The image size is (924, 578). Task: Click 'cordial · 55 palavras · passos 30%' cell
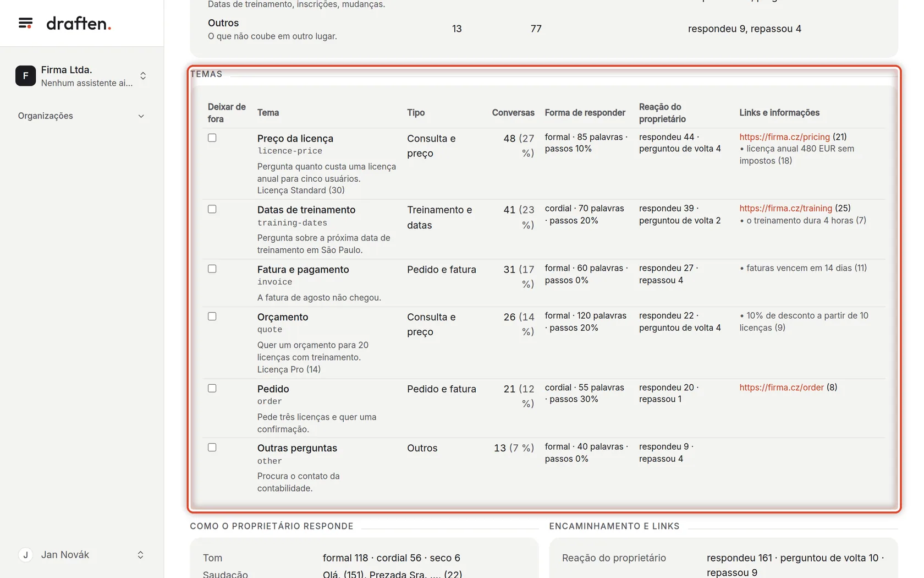[x=585, y=394]
